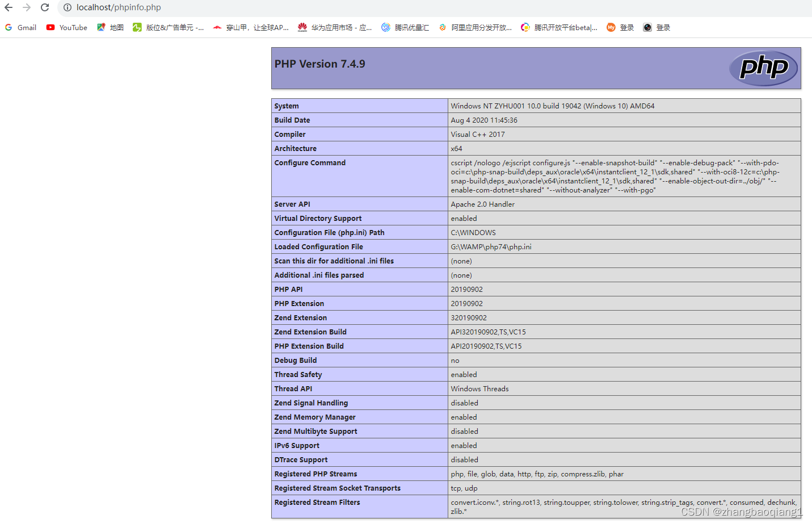
Task: Click the Zend Signal Handling label
Action: (x=311, y=403)
